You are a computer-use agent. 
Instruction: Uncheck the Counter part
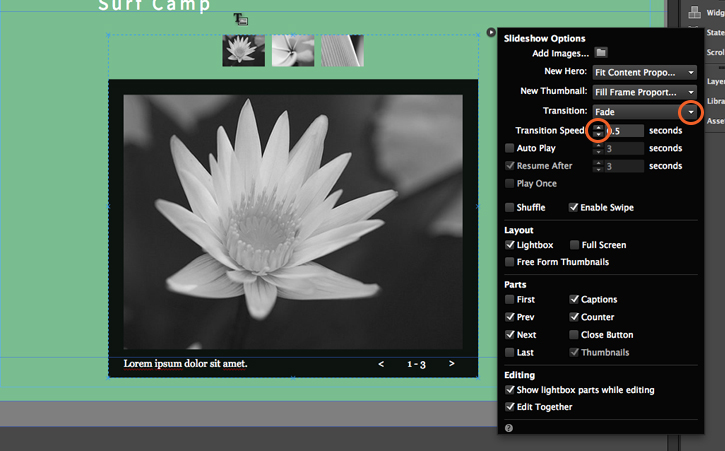click(574, 317)
